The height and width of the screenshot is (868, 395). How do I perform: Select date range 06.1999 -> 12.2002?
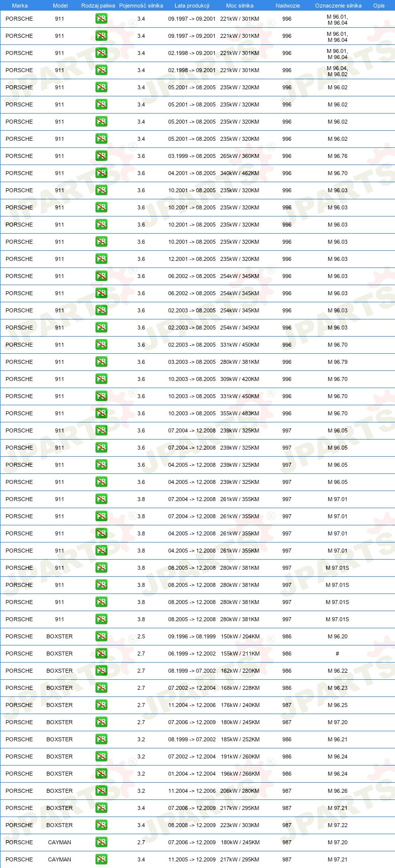tap(192, 654)
